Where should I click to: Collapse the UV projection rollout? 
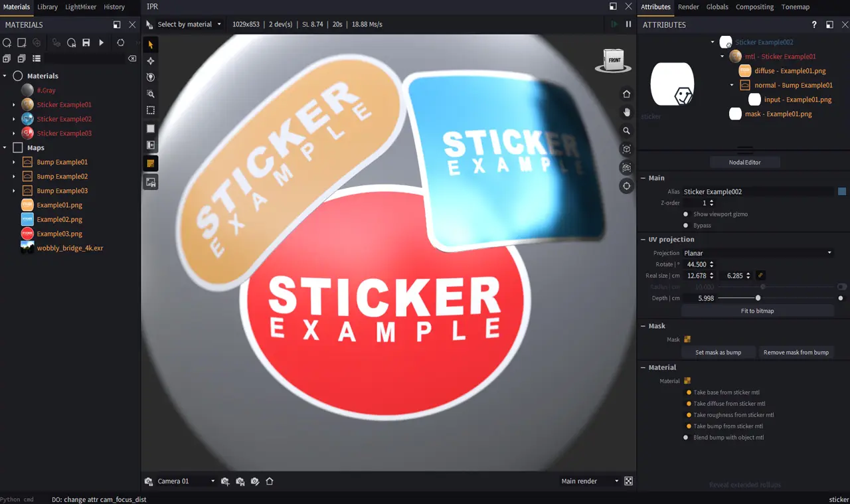642,239
